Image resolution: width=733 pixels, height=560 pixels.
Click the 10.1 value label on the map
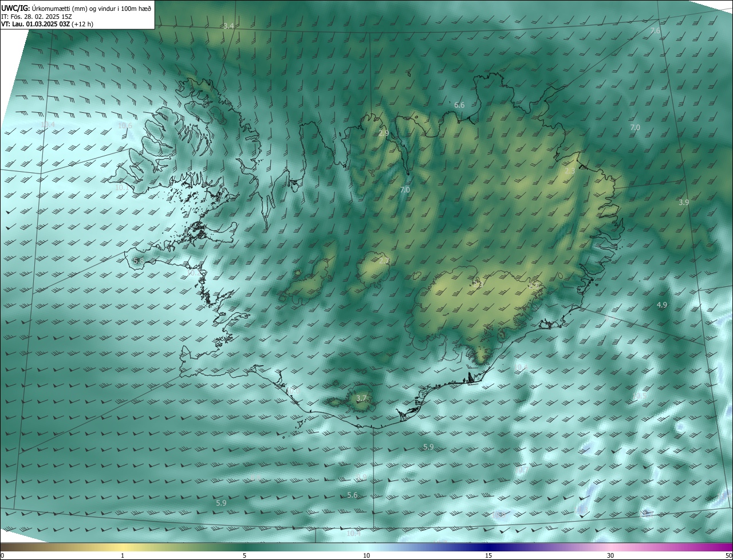[122, 188]
